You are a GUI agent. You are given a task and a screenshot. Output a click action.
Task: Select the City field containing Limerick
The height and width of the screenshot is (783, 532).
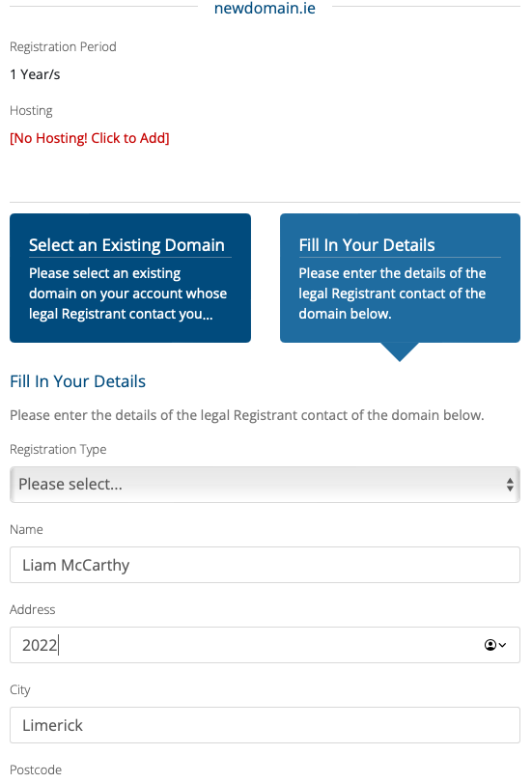click(265, 725)
